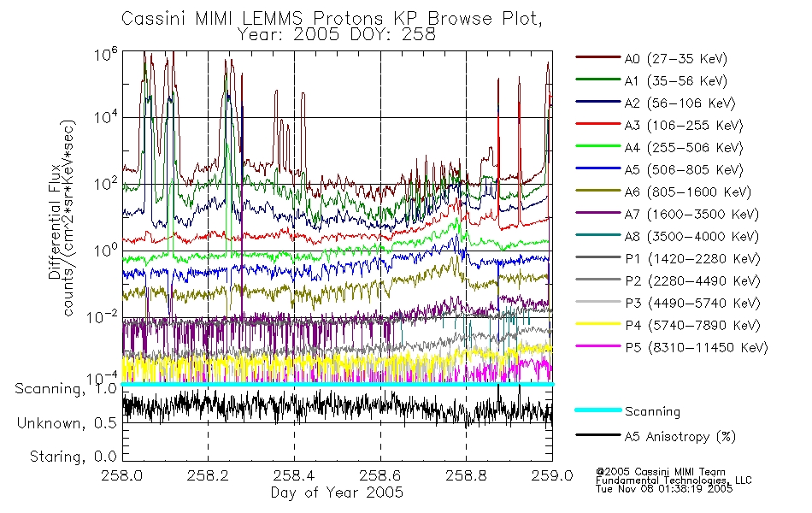Click the P2 (2280-4490 KeV) legend label
The image size is (812, 513).
click(692, 280)
